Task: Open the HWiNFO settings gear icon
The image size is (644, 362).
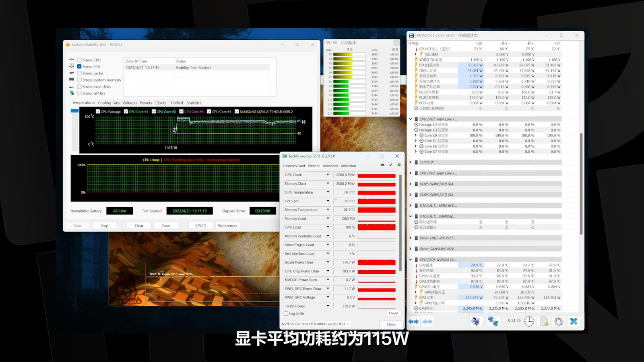Action: click(559, 321)
